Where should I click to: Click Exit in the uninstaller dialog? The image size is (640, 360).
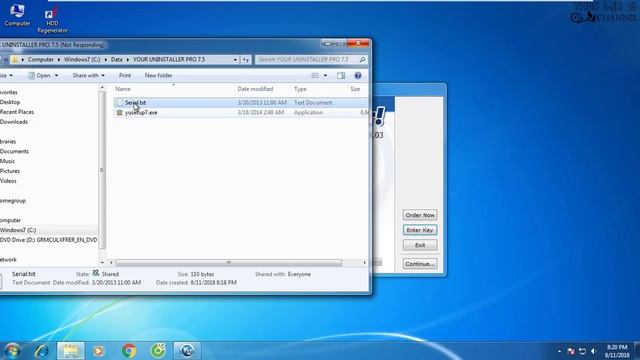tap(420, 245)
